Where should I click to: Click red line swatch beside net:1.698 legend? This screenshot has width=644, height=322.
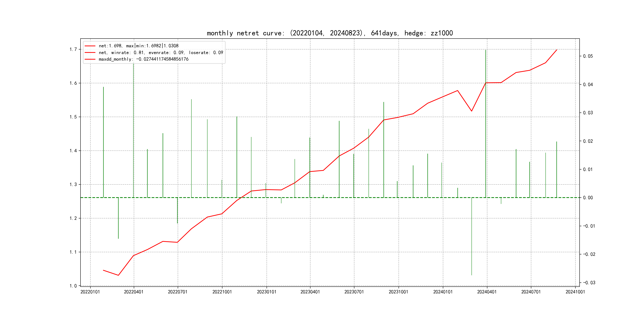[x=90, y=46]
